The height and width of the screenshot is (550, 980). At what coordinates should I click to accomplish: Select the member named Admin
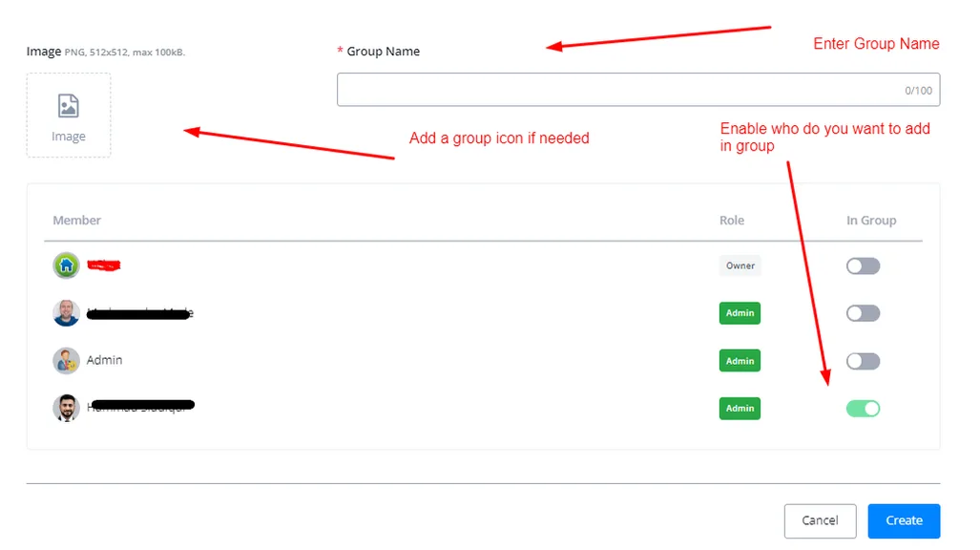(x=104, y=360)
